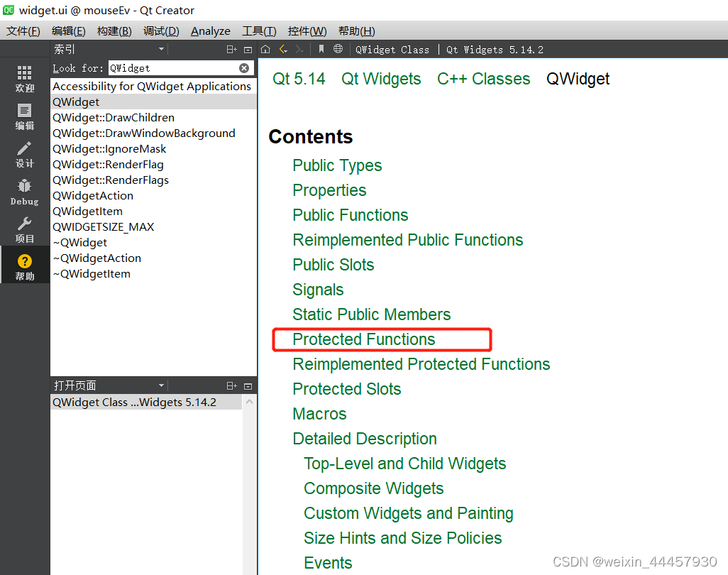Open the 调试(D) menu
Image resolution: width=728 pixels, height=575 pixels.
point(161,31)
